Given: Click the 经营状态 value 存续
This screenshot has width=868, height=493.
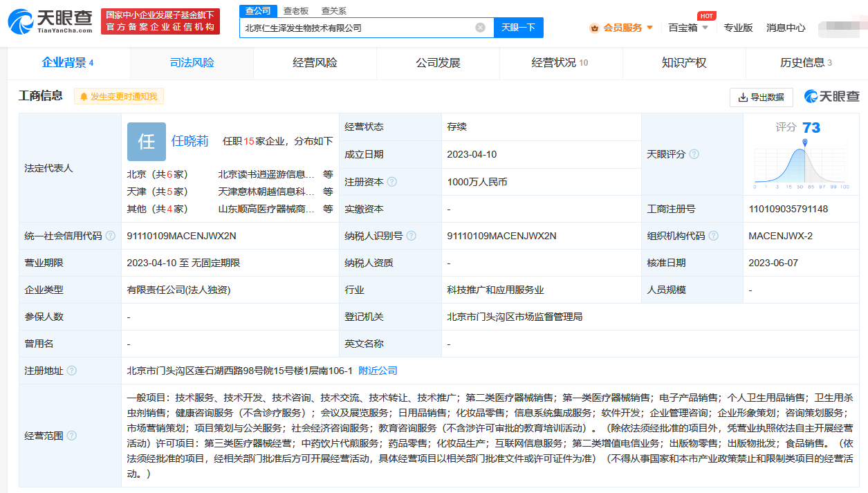Looking at the screenshot, I should [x=457, y=127].
